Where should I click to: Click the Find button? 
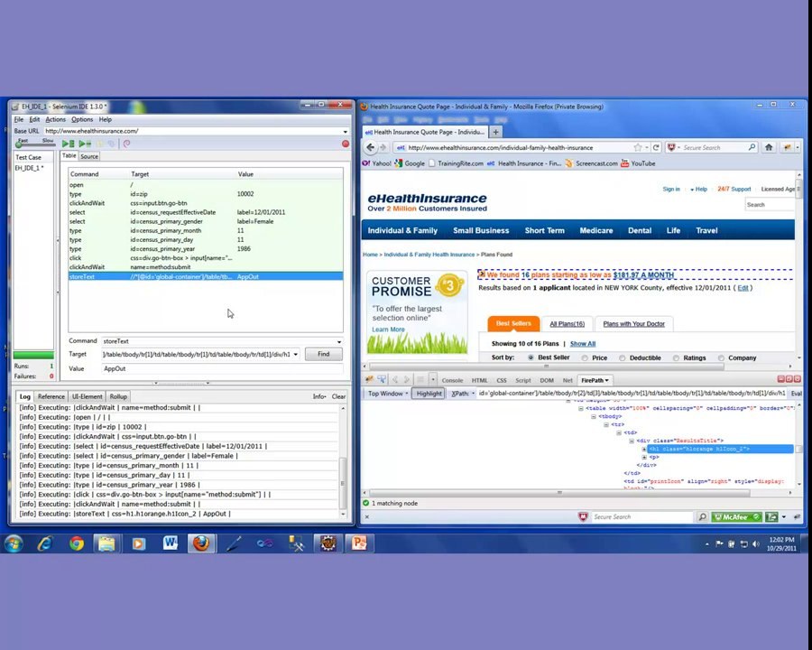(324, 354)
